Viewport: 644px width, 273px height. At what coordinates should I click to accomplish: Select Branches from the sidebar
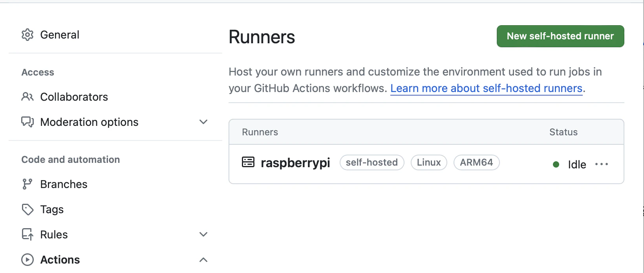point(64,184)
